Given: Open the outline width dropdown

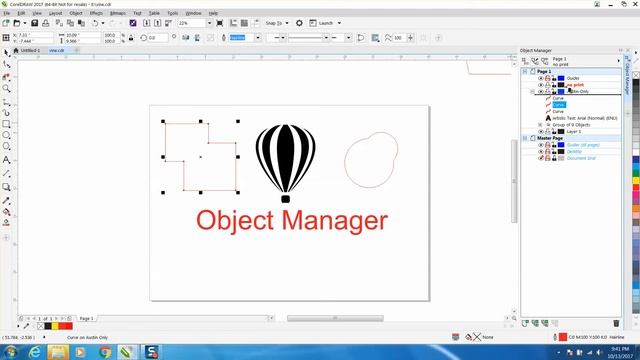Looking at the screenshot, I should (258, 38).
